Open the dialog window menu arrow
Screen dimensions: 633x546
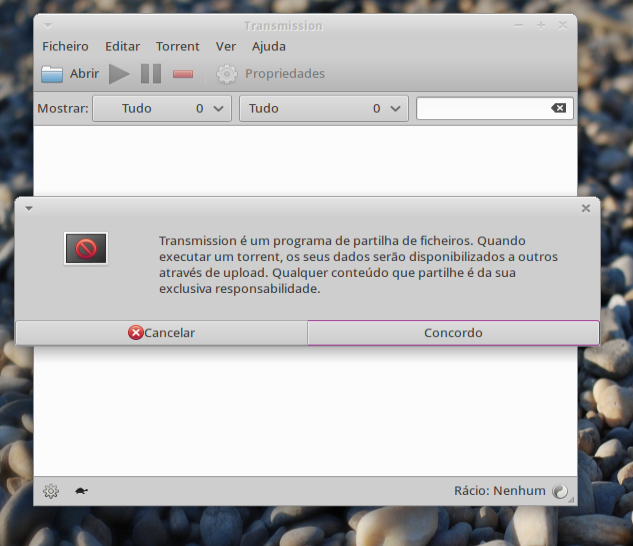tap(29, 208)
